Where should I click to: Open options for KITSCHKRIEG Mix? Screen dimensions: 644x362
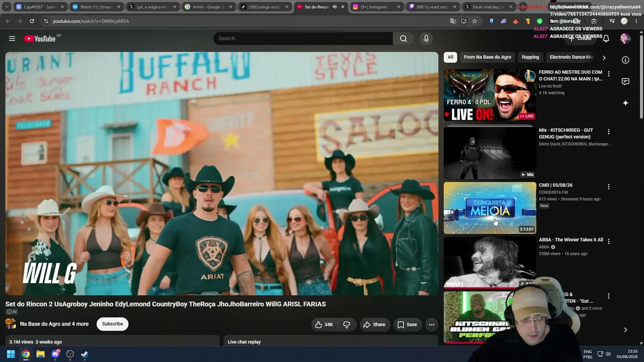pos(609,132)
